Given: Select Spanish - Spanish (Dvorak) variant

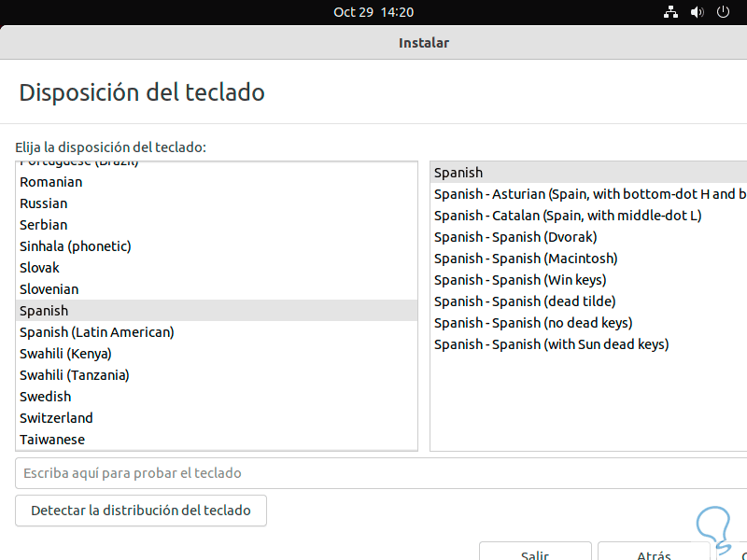Looking at the screenshot, I should [515, 237].
